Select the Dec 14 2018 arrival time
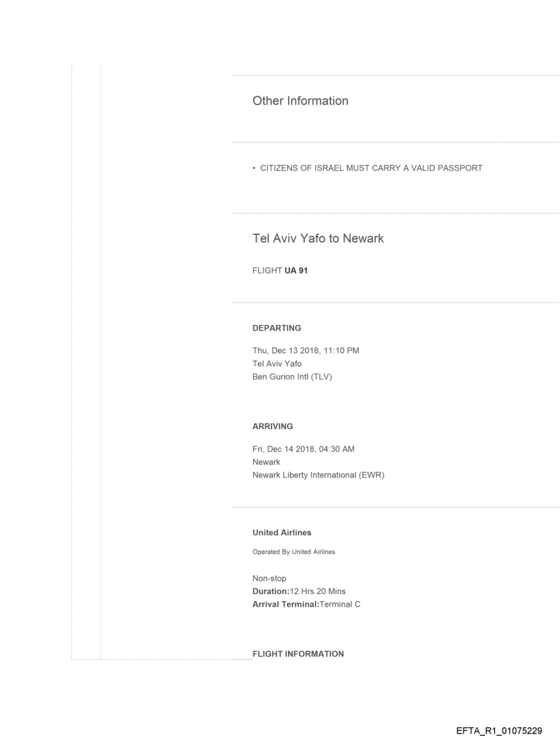Screen dimensions: 560x737 pyautogui.click(x=304, y=449)
